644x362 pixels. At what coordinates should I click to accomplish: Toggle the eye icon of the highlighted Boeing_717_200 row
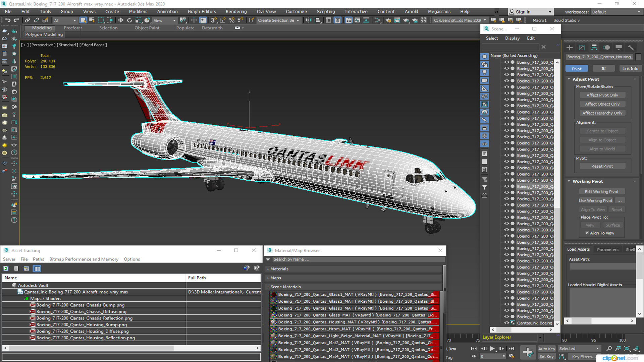[507, 186]
